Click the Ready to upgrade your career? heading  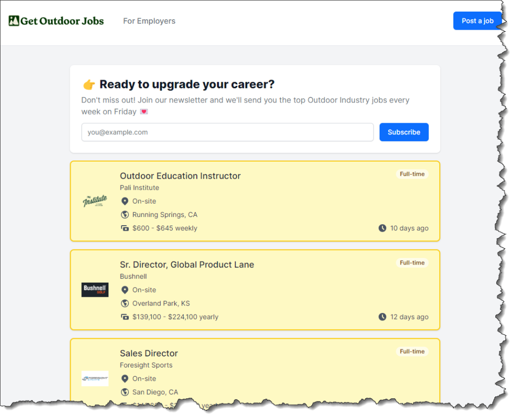tap(187, 84)
